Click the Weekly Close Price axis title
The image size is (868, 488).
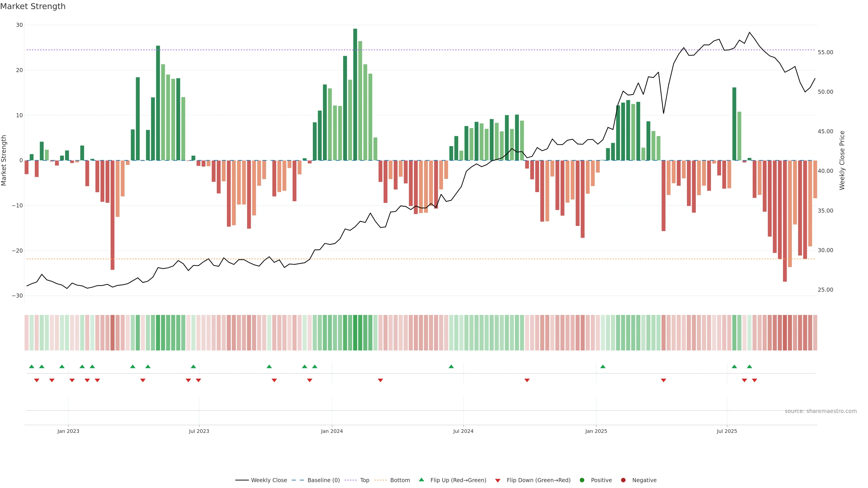(842, 160)
